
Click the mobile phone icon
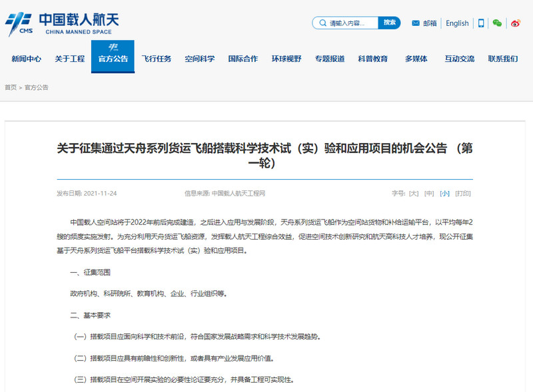coord(480,23)
